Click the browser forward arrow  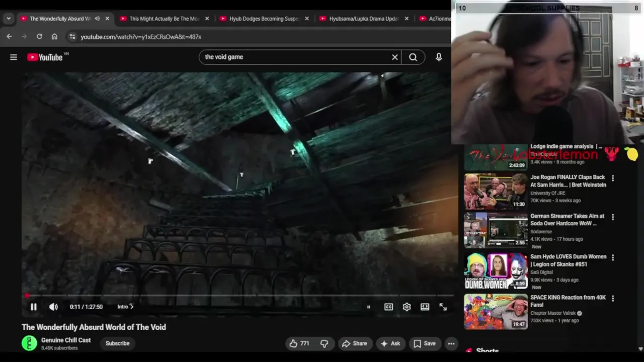(24, 37)
